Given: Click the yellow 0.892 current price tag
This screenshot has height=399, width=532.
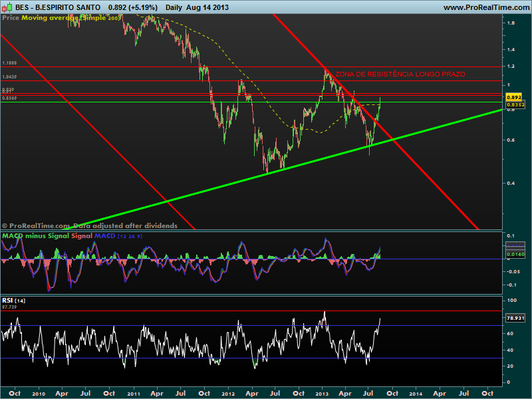Looking at the screenshot, I should click(x=513, y=97).
